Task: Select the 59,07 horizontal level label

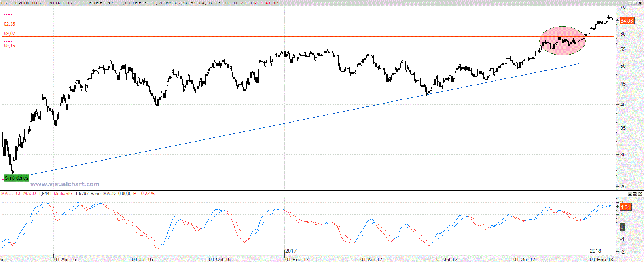Action: point(9,34)
